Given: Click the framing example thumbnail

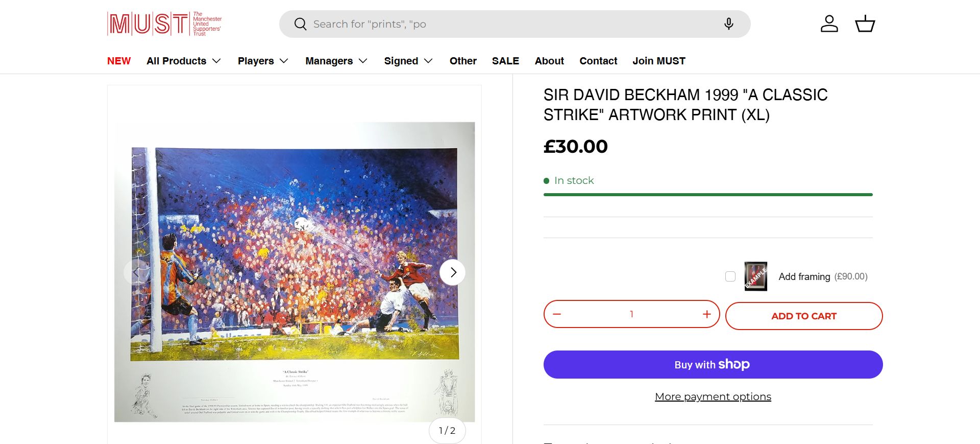Looking at the screenshot, I should point(755,276).
